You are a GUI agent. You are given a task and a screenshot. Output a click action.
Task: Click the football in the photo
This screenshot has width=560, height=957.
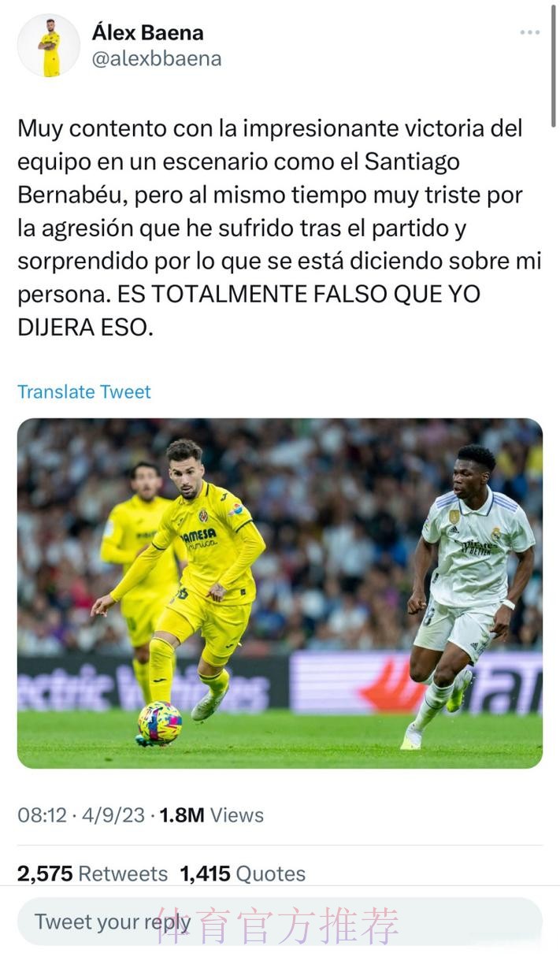tap(159, 723)
